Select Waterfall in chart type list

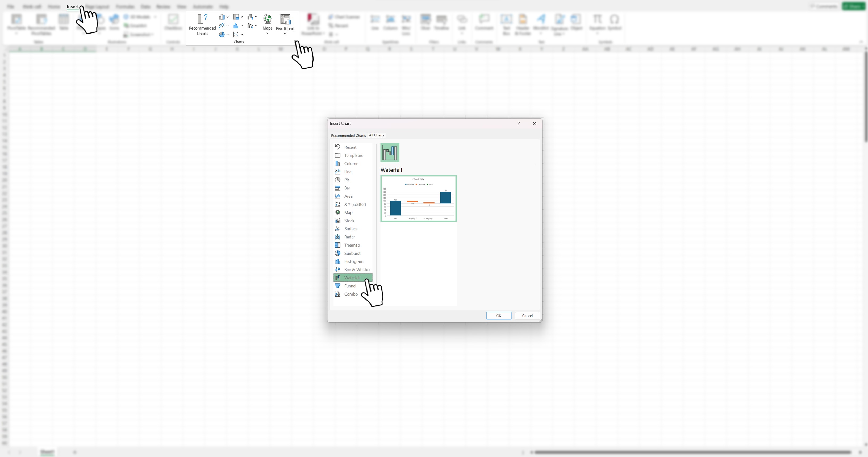(x=353, y=278)
